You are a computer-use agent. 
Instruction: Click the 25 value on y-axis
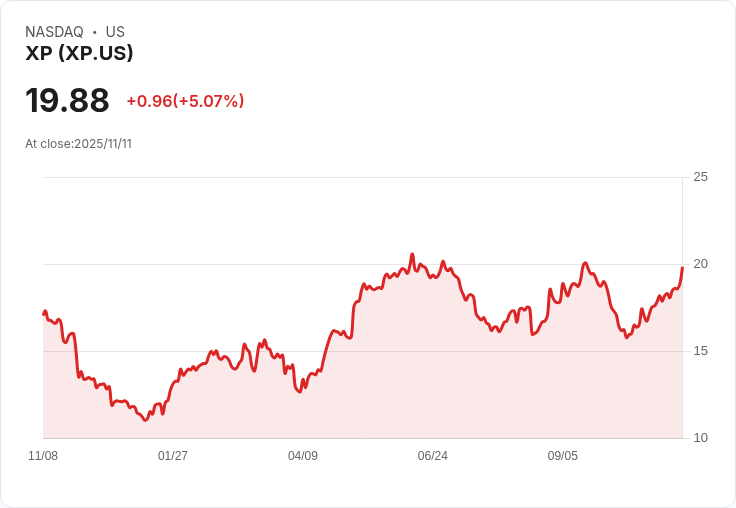pyautogui.click(x=700, y=177)
